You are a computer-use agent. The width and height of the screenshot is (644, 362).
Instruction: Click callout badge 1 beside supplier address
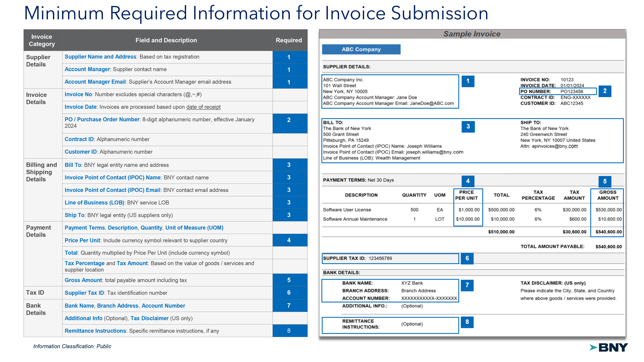468,81
